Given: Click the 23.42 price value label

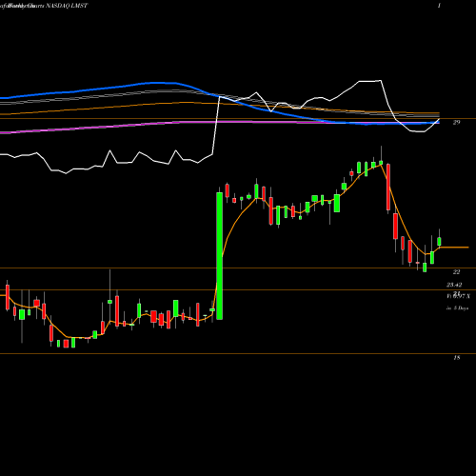Looking at the screenshot, I should click(454, 285).
